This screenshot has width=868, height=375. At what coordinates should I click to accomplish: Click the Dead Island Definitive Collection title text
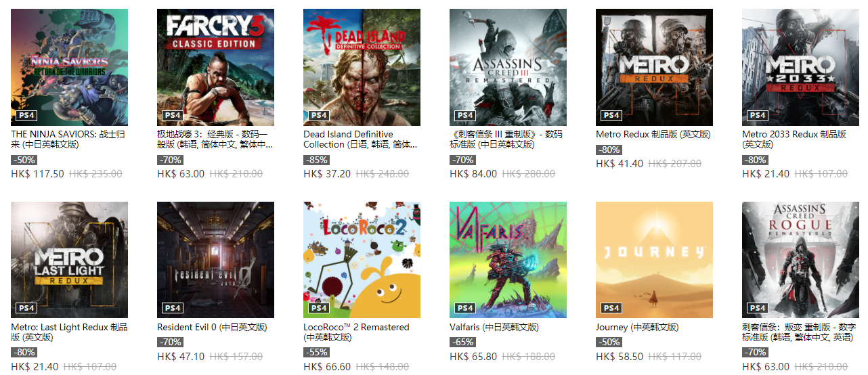pyautogui.click(x=360, y=139)
